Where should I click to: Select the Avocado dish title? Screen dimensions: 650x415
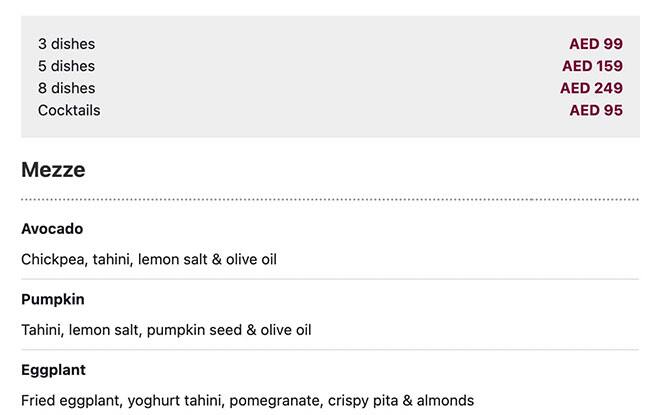coord(52,229)
